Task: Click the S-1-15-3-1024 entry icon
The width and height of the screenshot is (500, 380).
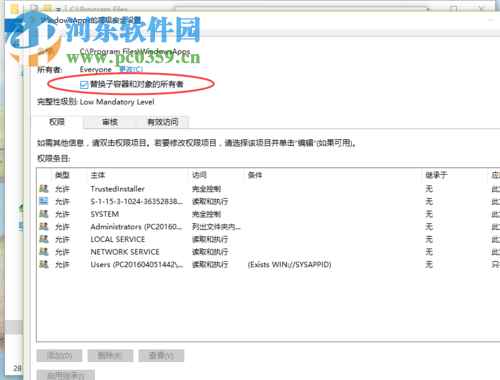Action: tap(44, 201)
